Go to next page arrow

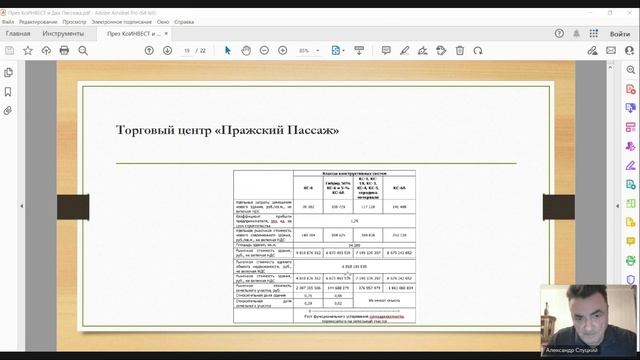pyautogui.click(x=167, y=51)
